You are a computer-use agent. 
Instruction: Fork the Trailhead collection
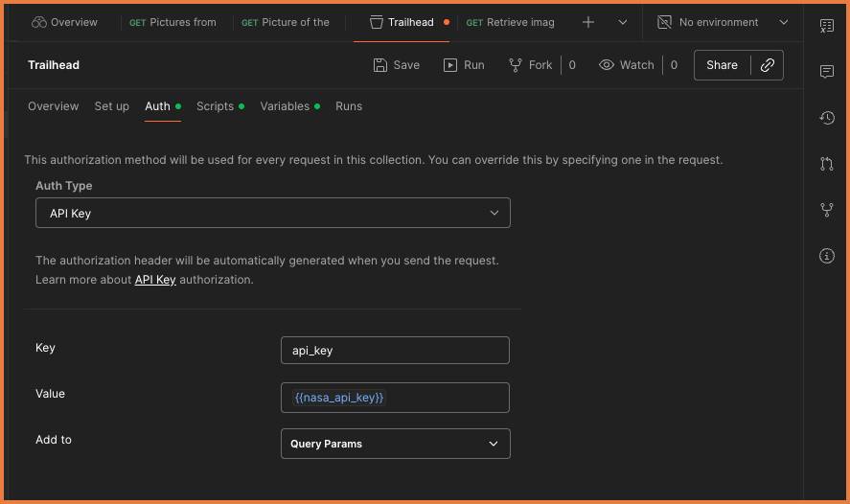(530, 65)
